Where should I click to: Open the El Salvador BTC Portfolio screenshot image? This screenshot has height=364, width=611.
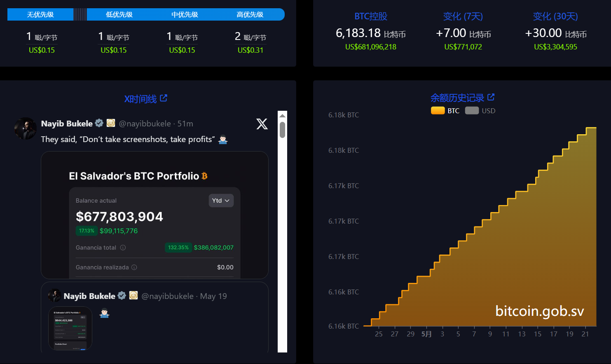tap(155, 215)
